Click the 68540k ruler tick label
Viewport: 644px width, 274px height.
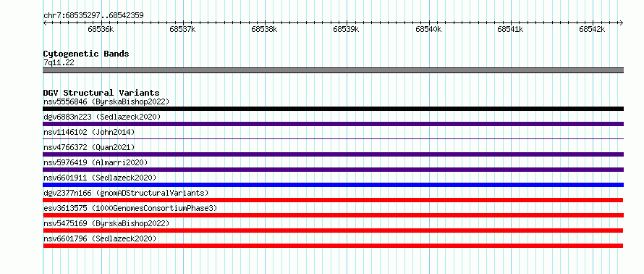[x=428, y=29]
